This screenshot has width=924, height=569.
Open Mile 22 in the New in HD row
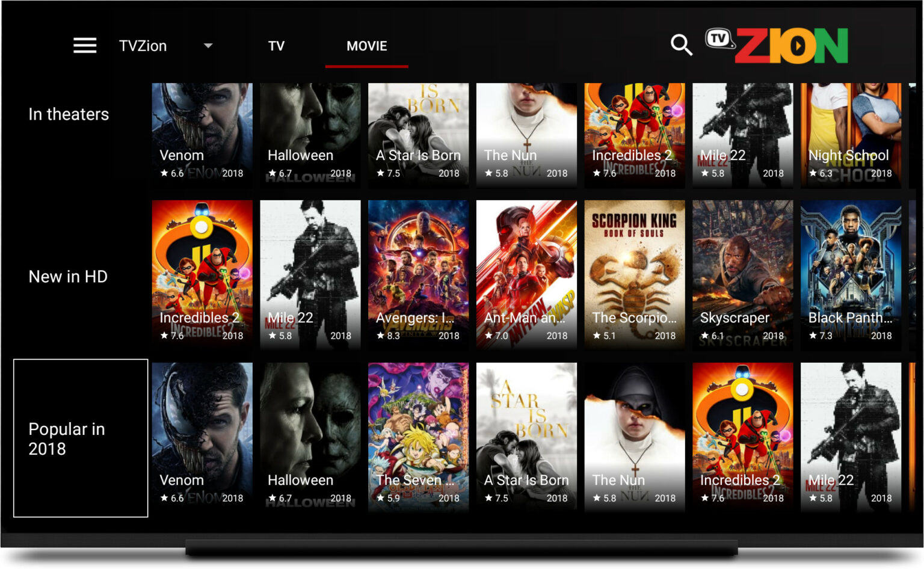coord(310,275)
